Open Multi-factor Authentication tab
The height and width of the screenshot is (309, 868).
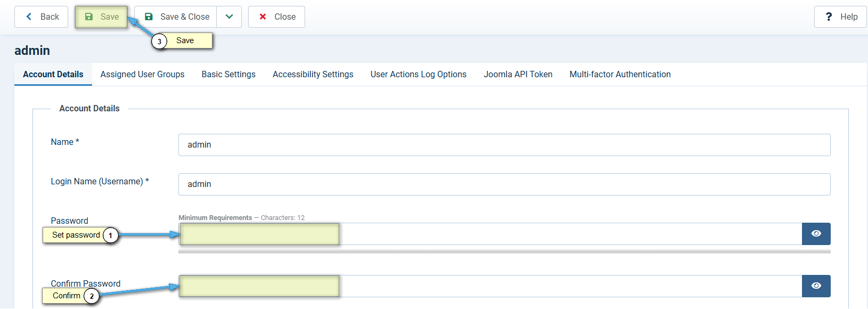click(x=620, y=75)
